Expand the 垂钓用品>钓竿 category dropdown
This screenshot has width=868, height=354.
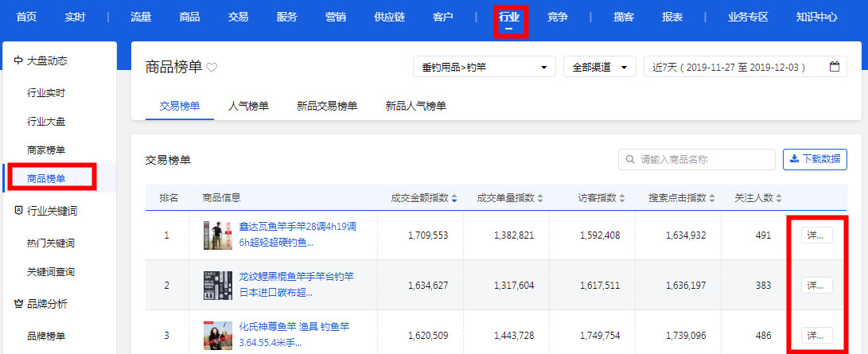484,68
